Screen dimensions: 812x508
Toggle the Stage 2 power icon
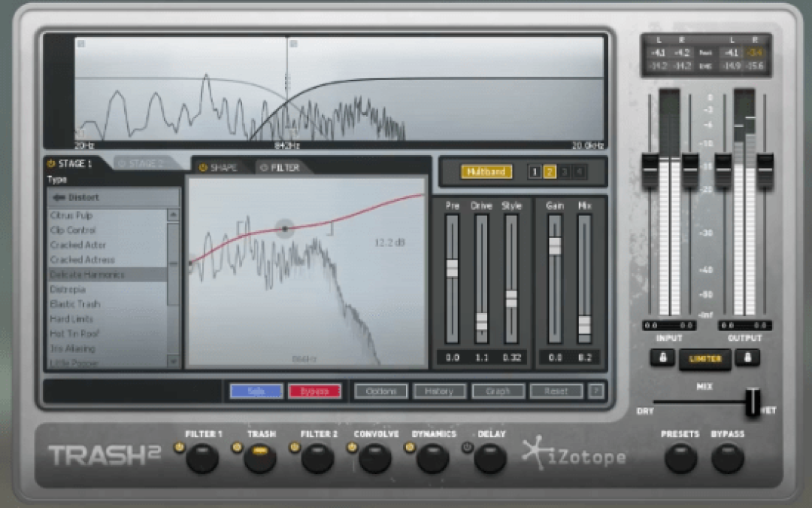pyautogui.click(x=122, y=164)
